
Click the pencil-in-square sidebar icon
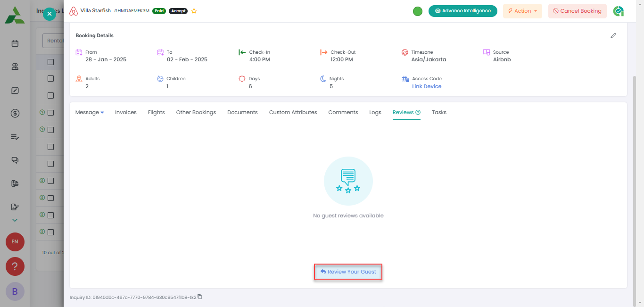[15, 91]
